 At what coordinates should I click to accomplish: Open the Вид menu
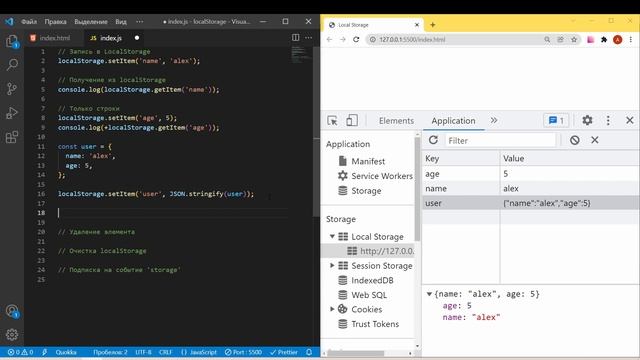(x=121, y=22)
